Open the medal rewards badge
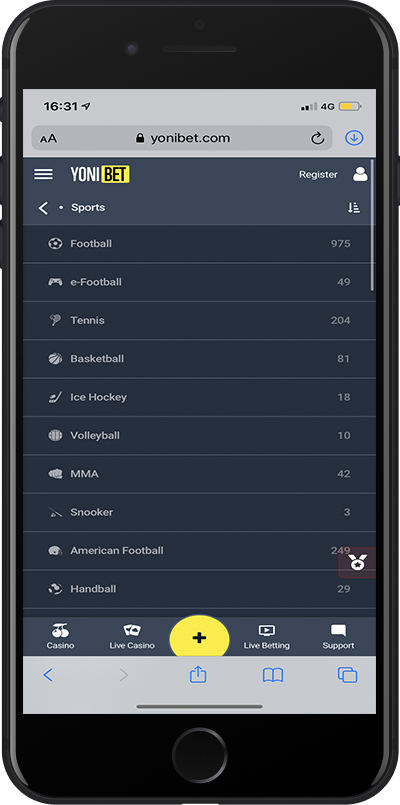 click(x=357, y=562)
